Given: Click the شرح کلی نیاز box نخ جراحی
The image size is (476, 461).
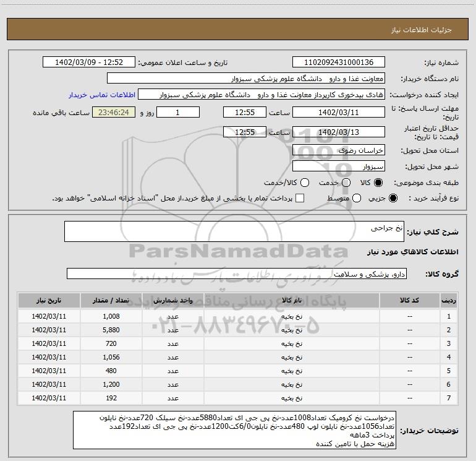Looking at the screenshot, I should [234, 231].
